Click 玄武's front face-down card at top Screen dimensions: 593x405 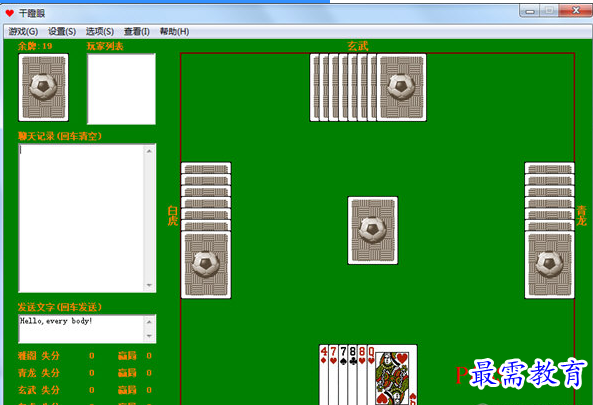click(x=402, y=87)
